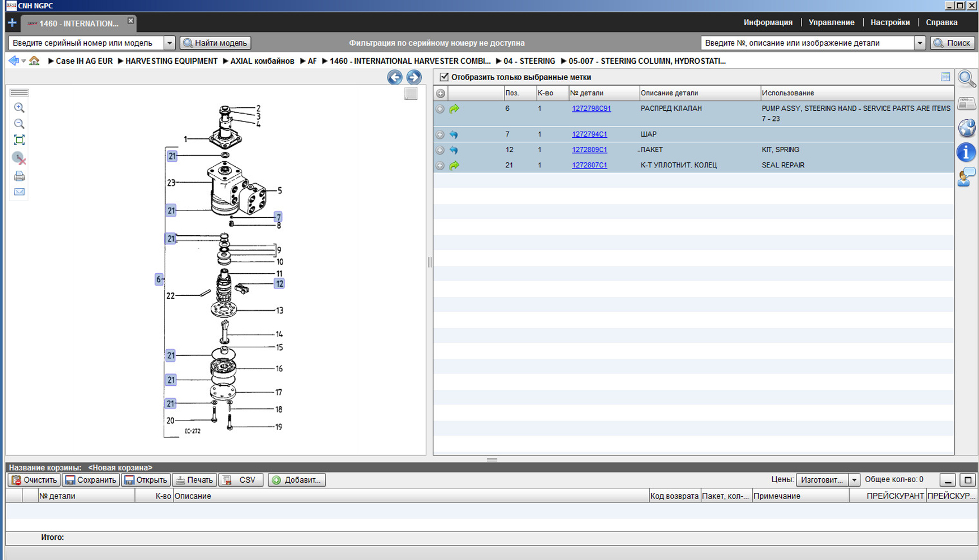Click the zoom out magnifier icon
This screenshot has height=560, width=979.
tap(19, 124)
